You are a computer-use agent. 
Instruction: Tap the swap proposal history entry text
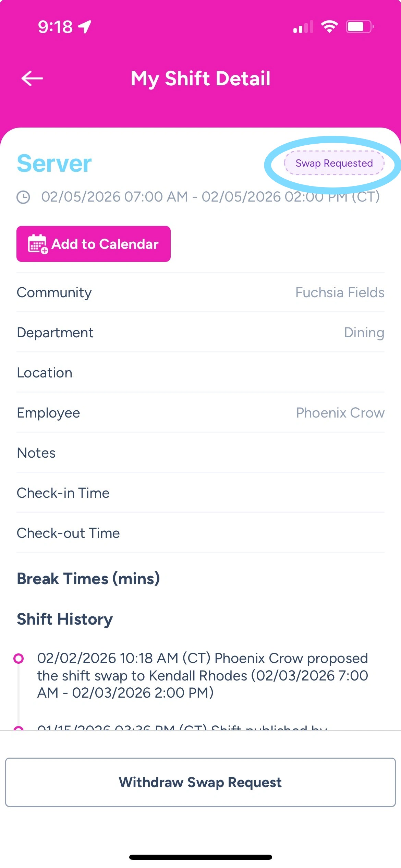(x=202, y=675)
